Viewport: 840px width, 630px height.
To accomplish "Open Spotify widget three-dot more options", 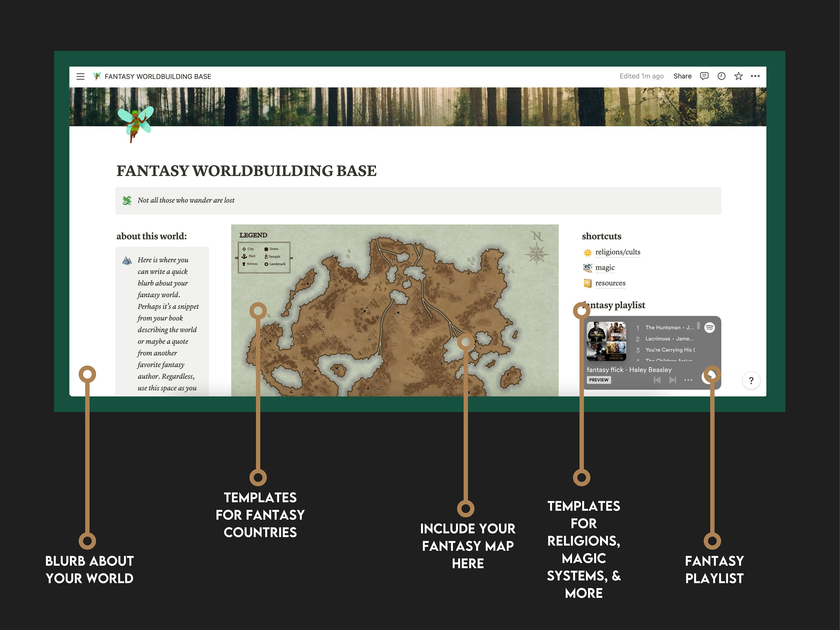I will [x=688, y=380].
